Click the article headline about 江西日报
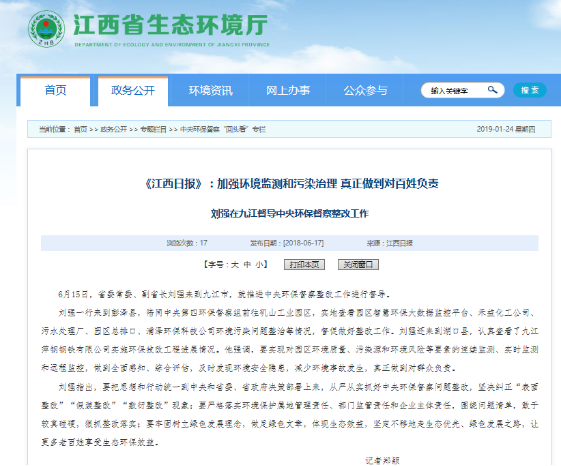Viewport: 561px width, 466px height. coord(291,184)
